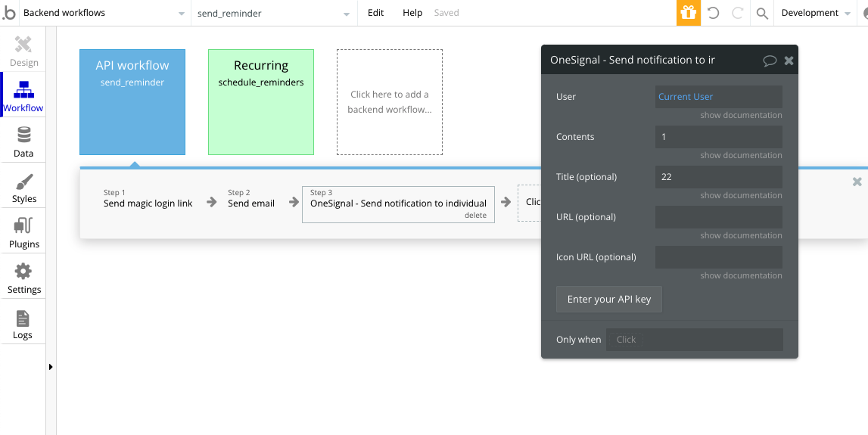Click the Only when condition field
The width and height of the screenshot is (868, 435).
(x=694, y=339)
